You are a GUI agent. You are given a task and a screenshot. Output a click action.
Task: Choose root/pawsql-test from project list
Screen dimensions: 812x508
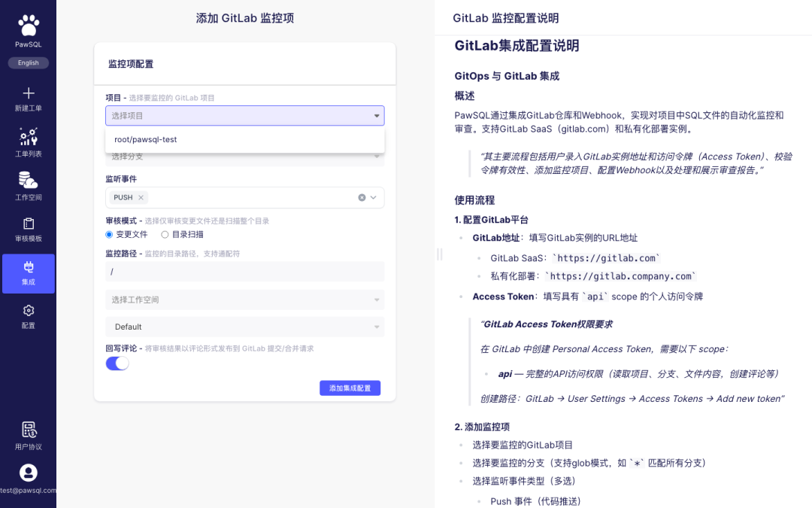(x=245, y=139)
